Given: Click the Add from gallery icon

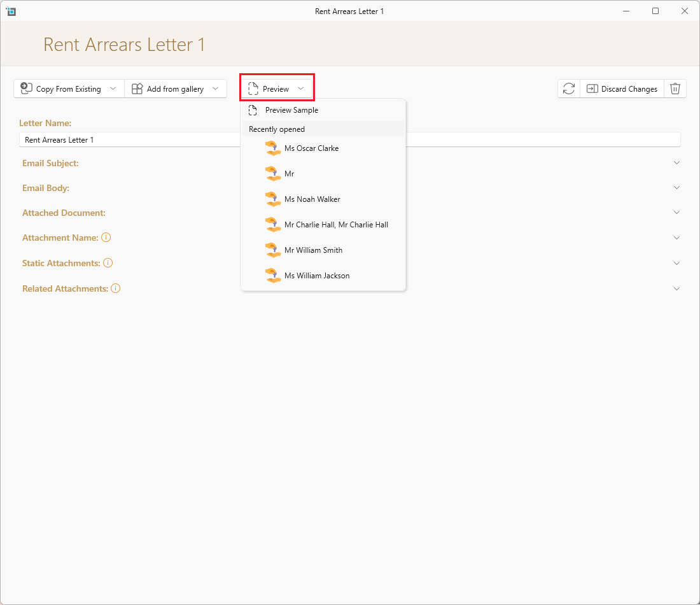Looking at the screenshot, I should (x=137, y=89).
